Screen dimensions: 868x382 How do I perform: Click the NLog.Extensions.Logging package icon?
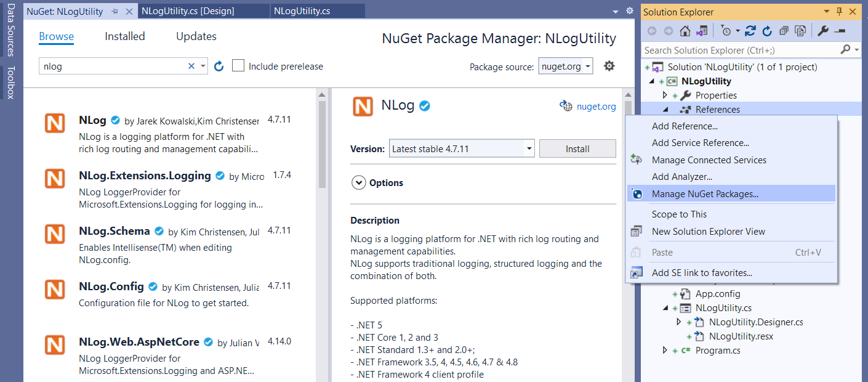55,179
